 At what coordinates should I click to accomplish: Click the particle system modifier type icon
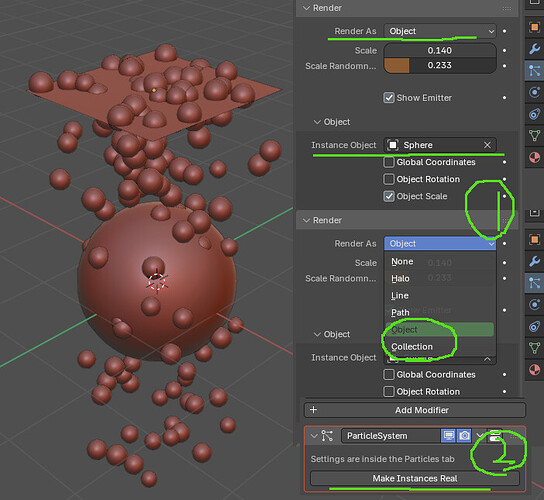(x=327, y=435)
